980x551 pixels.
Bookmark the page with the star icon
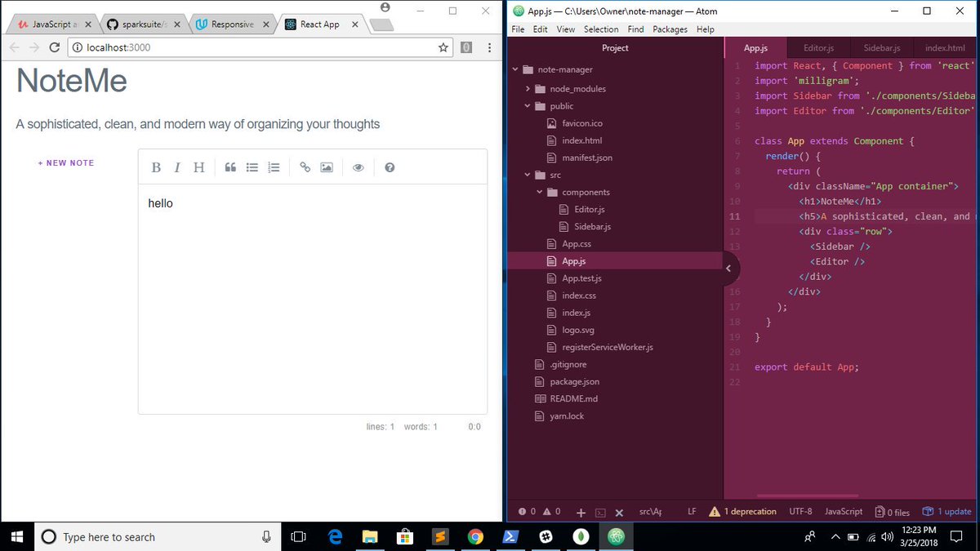coord(443,47)
